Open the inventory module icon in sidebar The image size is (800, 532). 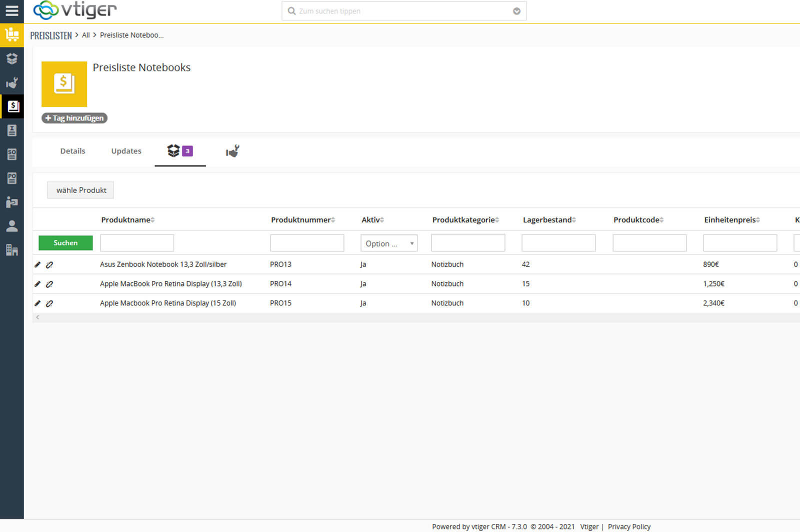pyautogui.click(x=12, y=35)
